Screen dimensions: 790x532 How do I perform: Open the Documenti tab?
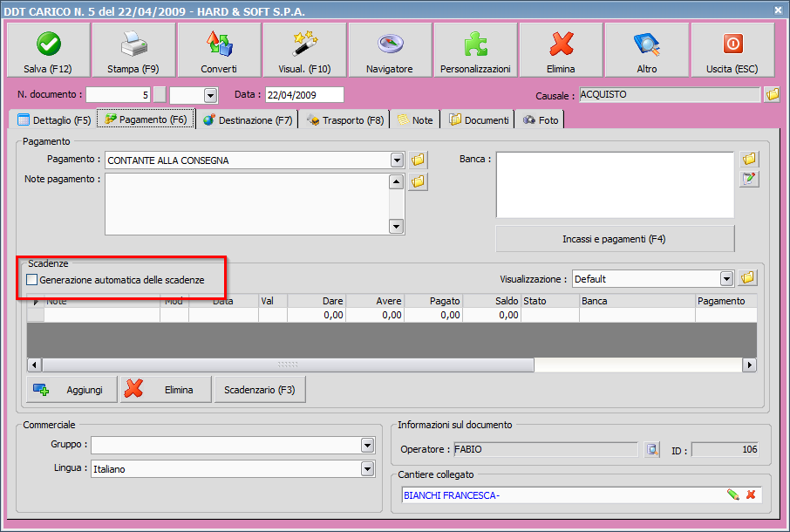479,119
